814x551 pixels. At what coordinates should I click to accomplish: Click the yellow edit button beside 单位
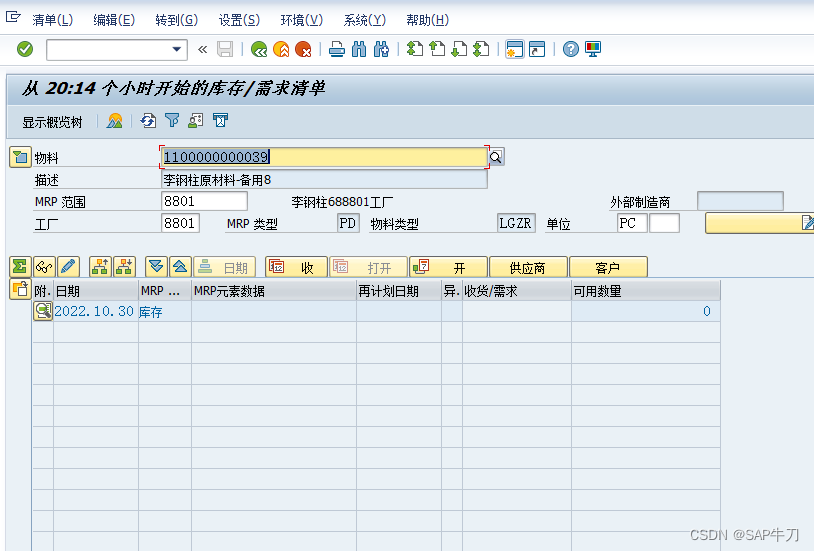click(759, 223)
